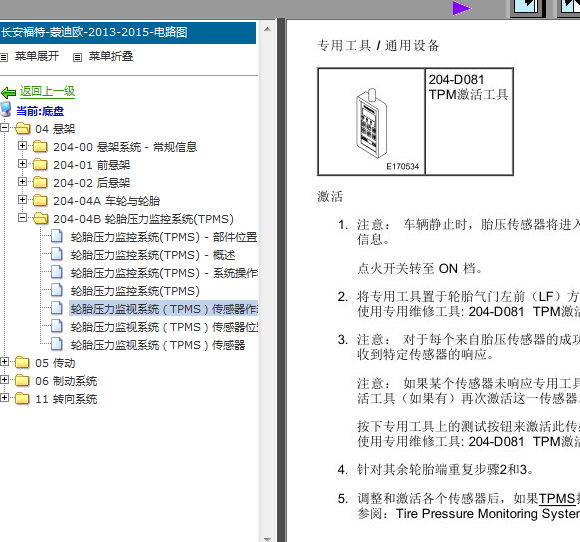Click folder icon of 06 制动系统
The height and width of the screenshot is (542, 580).
coord(22,381)
